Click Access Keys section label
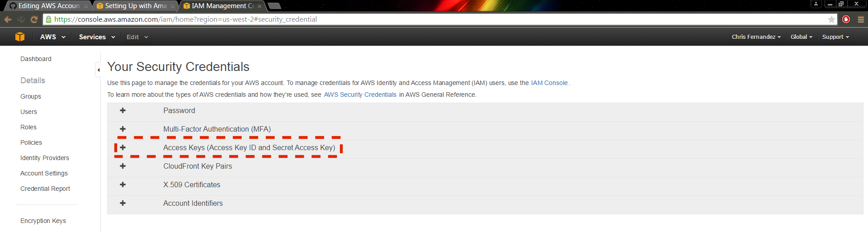This screenshot has width=868, height=232. click(x=249, y=148)
